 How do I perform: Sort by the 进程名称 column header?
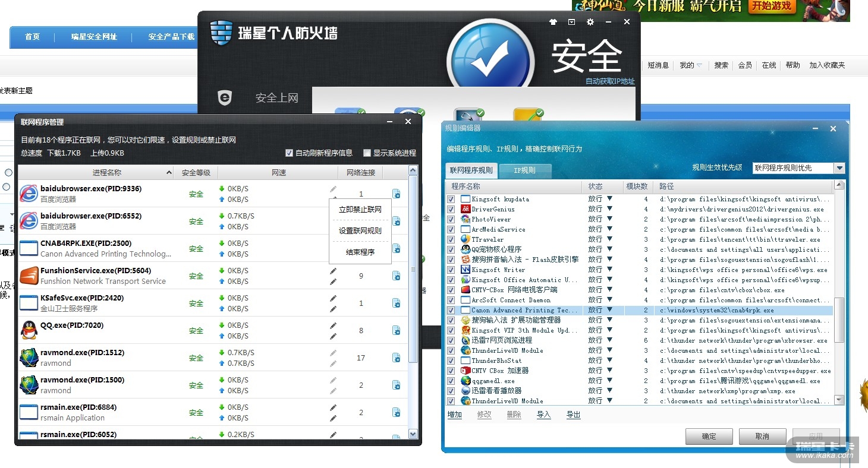click(x=95, y=173)
